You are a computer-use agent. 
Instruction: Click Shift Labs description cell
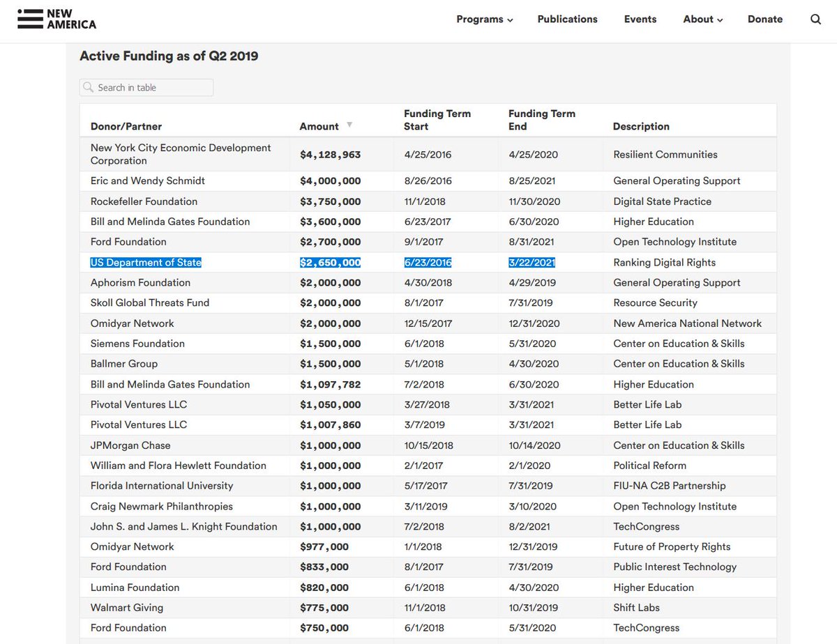pyautogui.click(x=636, y=608)
